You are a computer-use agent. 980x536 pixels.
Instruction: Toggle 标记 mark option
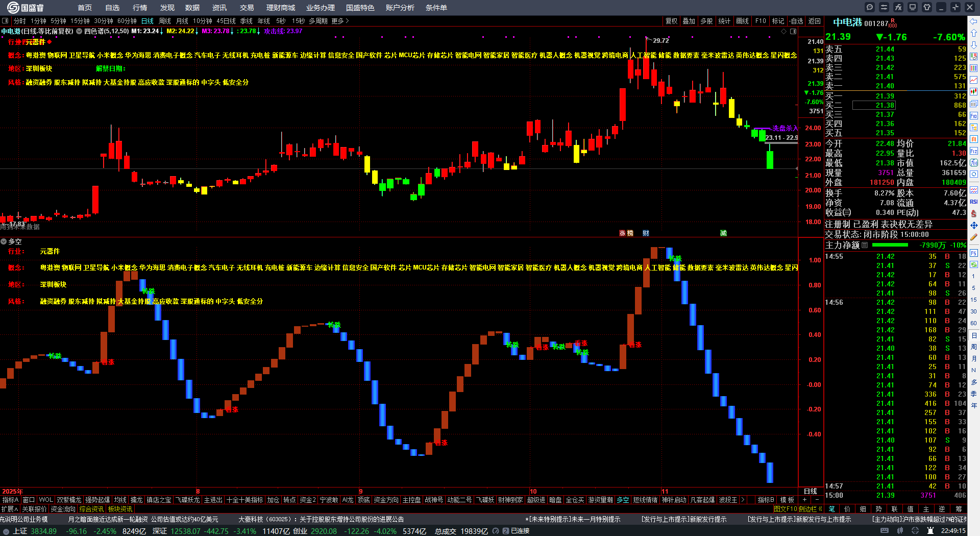[x=778, y=21]
